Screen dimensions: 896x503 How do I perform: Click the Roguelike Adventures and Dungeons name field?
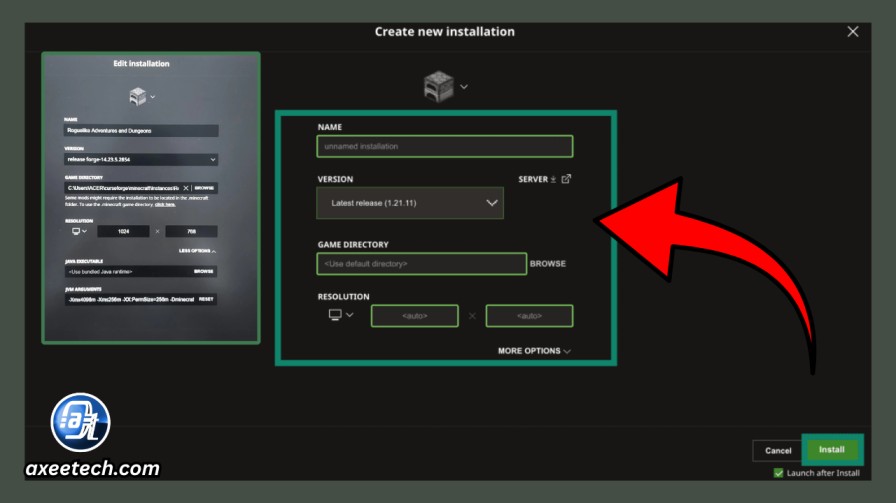[x=141, y=131]
